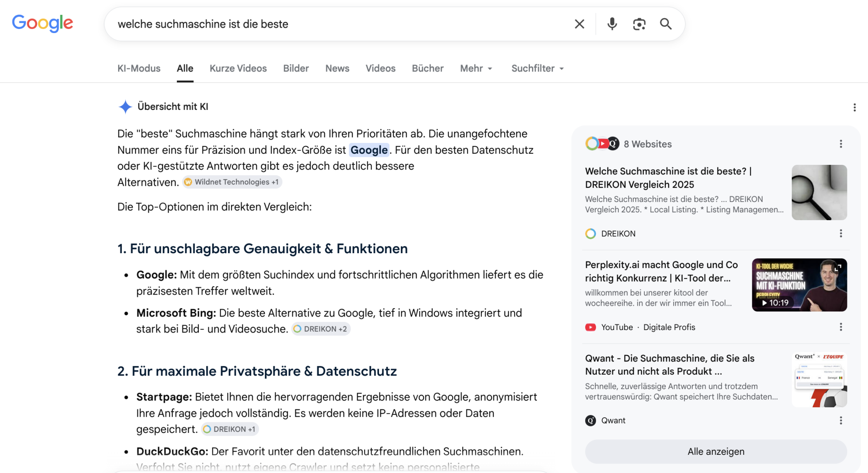868x473 pixels.
Task: Click the YouTube source icon
Action: [591, 327]
